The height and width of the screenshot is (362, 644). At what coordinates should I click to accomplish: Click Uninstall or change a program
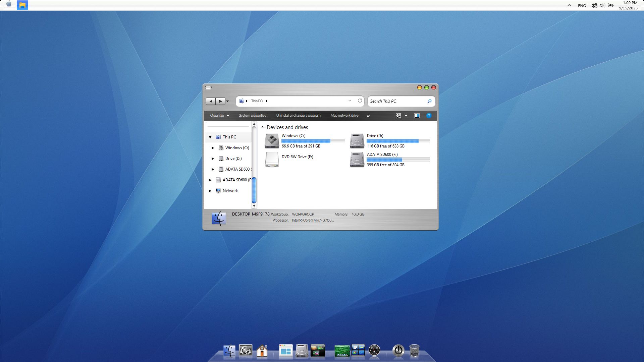tap(298, 116)
